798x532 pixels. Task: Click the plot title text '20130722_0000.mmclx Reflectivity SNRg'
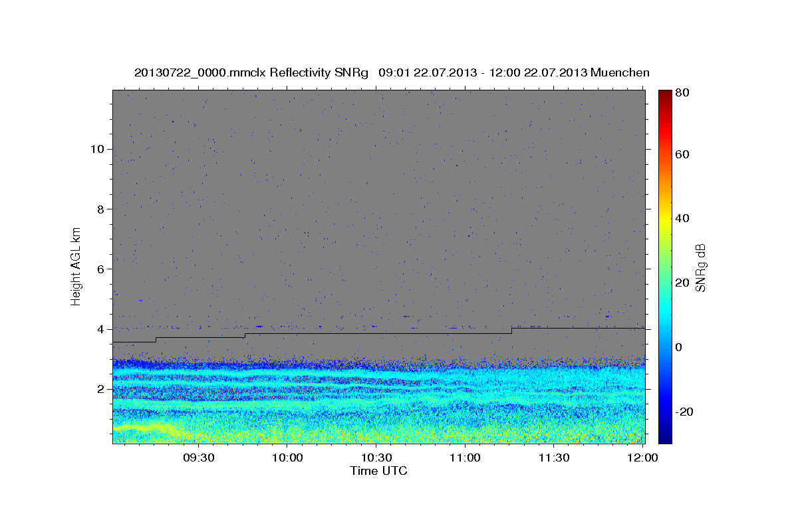[x=251, y=72]
